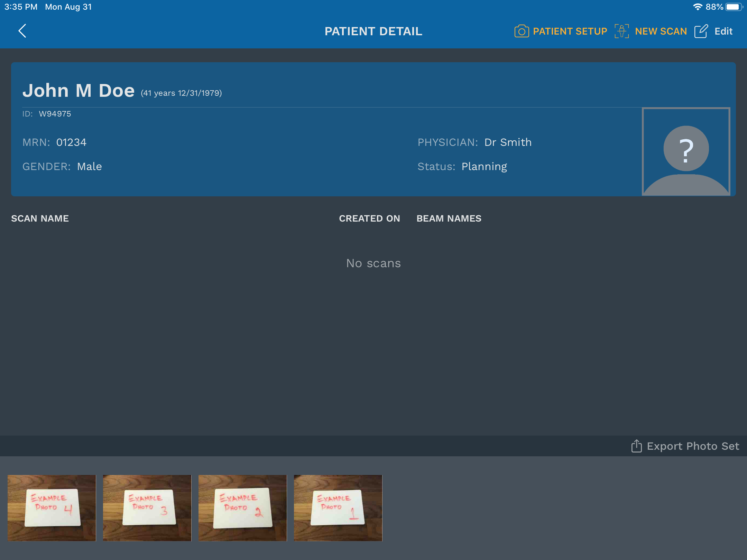Tap the CREATED ON column header
This screenshot has width=747, height=560.
[x=369, y=218]
